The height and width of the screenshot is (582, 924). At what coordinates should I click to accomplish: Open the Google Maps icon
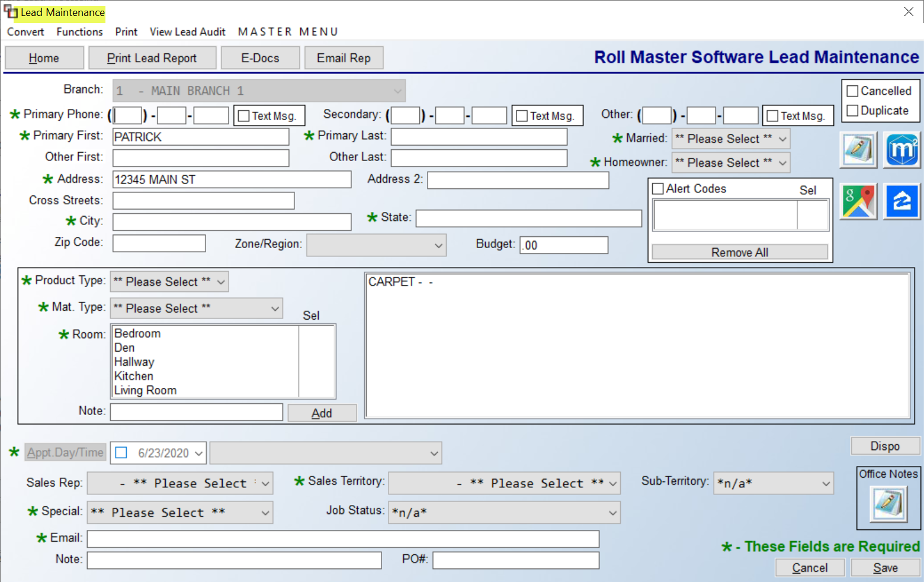click(858, 201)
